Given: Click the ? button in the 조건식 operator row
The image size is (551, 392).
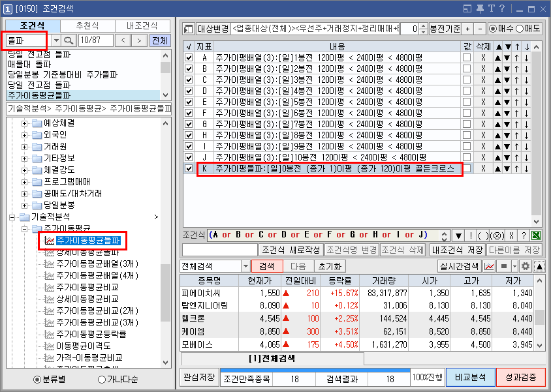Looking at the screenshot, I should (524, 235).
